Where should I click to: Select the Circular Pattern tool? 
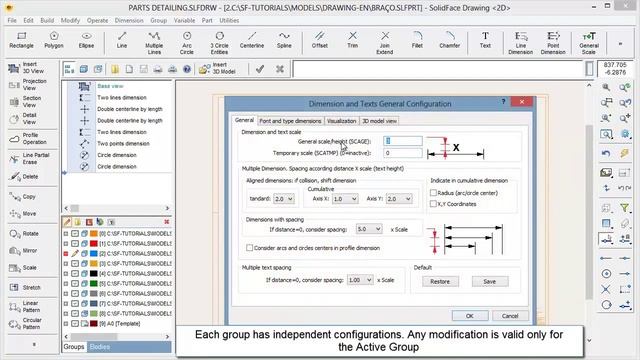click(25, 324)
